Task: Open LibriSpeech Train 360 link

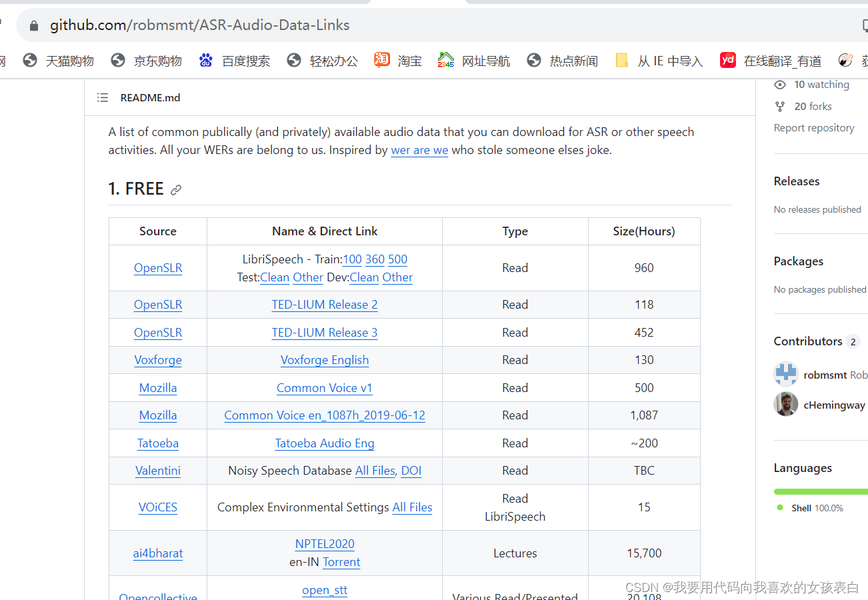Action: tap(375, 259)
